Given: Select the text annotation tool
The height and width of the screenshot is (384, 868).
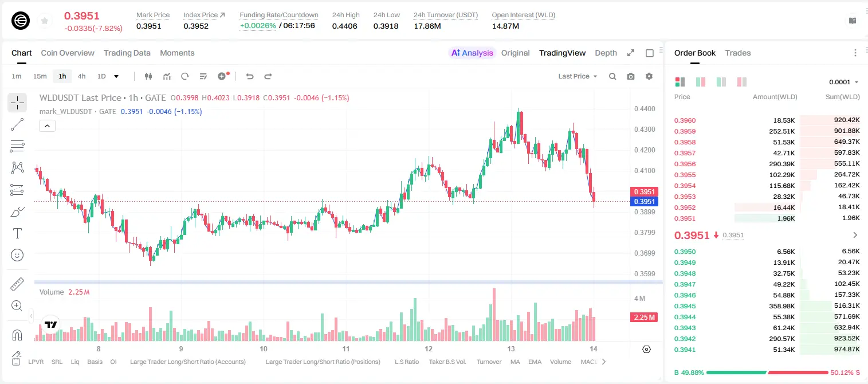Looking at the screenshot, I should pos(17,233).
